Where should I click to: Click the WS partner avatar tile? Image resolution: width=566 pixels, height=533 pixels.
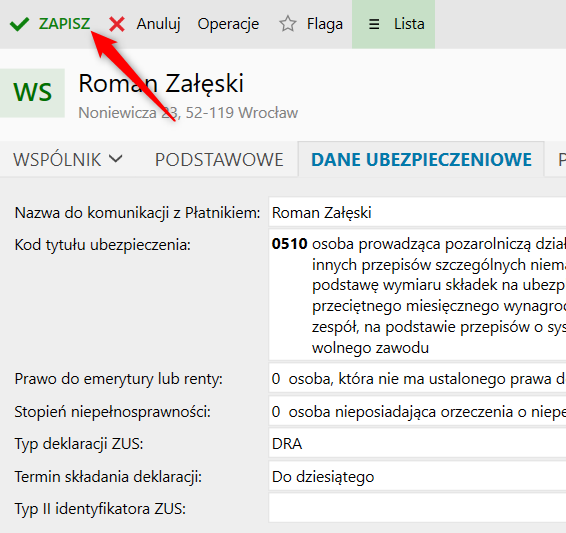[x=32, y=93]
